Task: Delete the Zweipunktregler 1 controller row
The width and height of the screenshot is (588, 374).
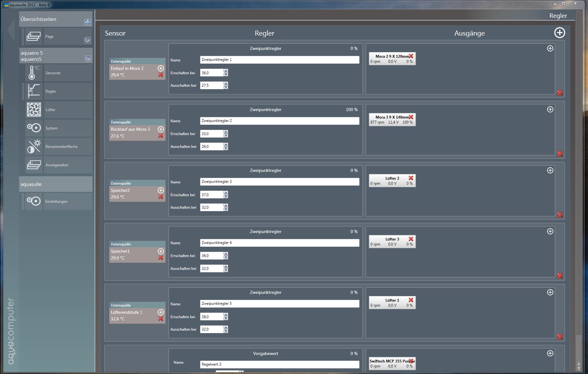Action: (560, 93)
